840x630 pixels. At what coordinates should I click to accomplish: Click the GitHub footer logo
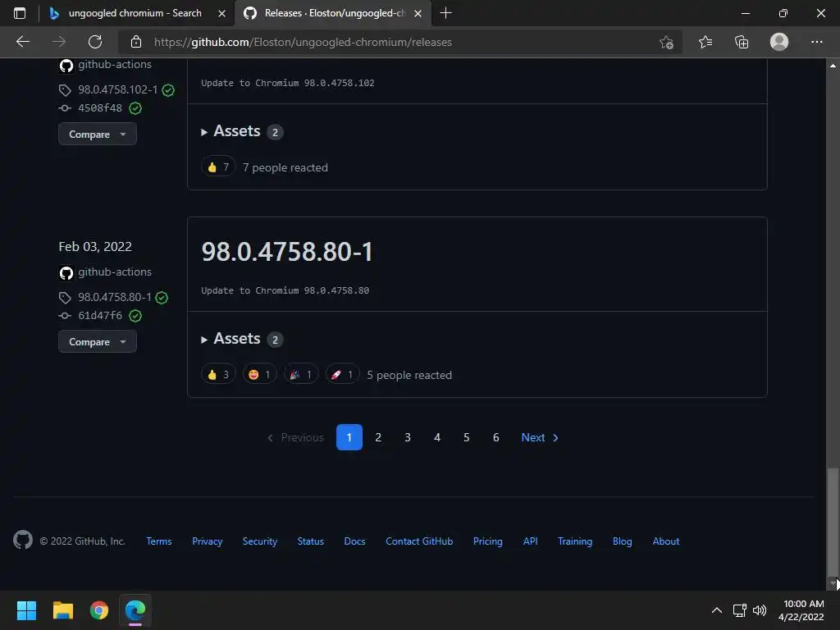click(x=23, y=540)
